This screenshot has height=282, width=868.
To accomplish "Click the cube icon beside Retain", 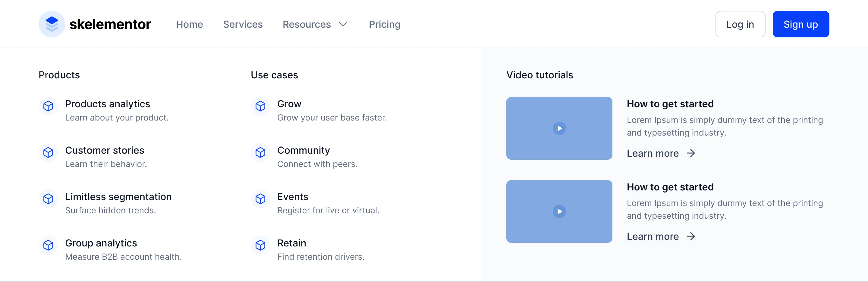I will coord(260,245).
